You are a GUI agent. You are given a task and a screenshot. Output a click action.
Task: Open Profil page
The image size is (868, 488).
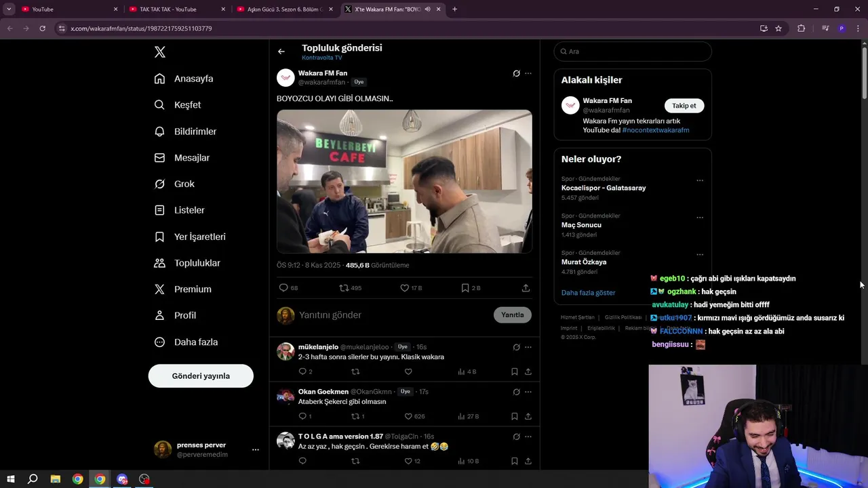175,316
